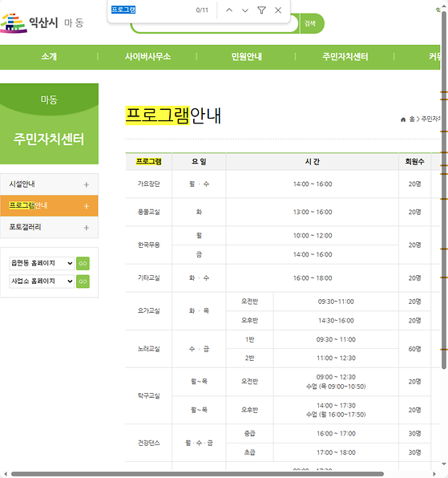Click the 중급 level cell
448x478 pixels.
coord(249,433)
